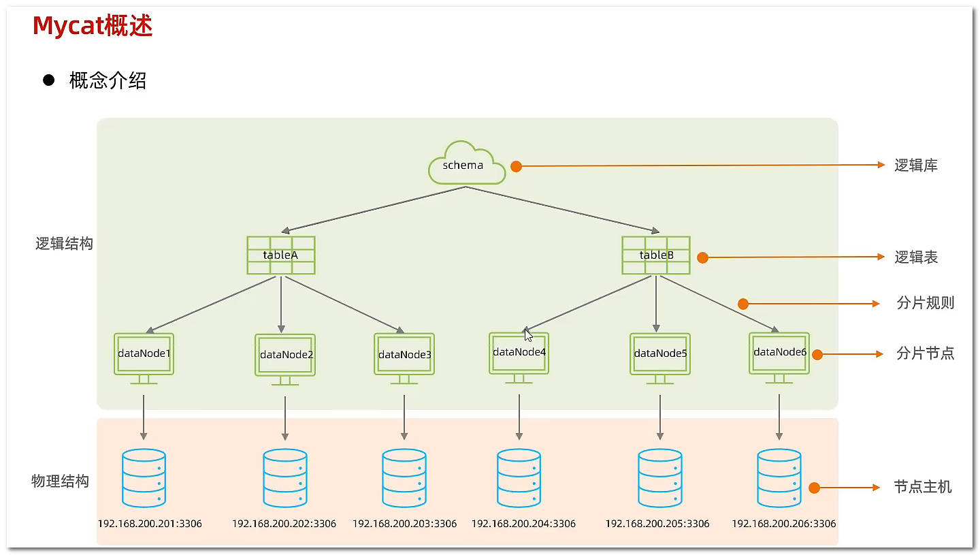
Task: Click the orange dot next to schema
Action: pos(516,166)
